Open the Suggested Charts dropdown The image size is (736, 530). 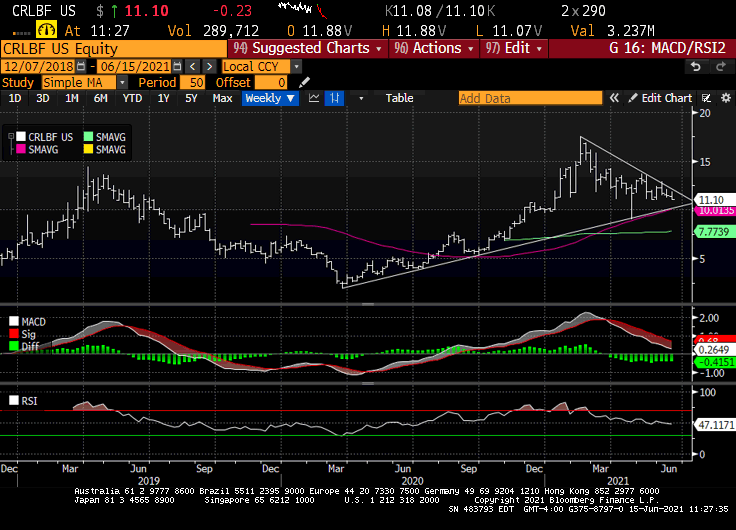click(x=307, y=48)
